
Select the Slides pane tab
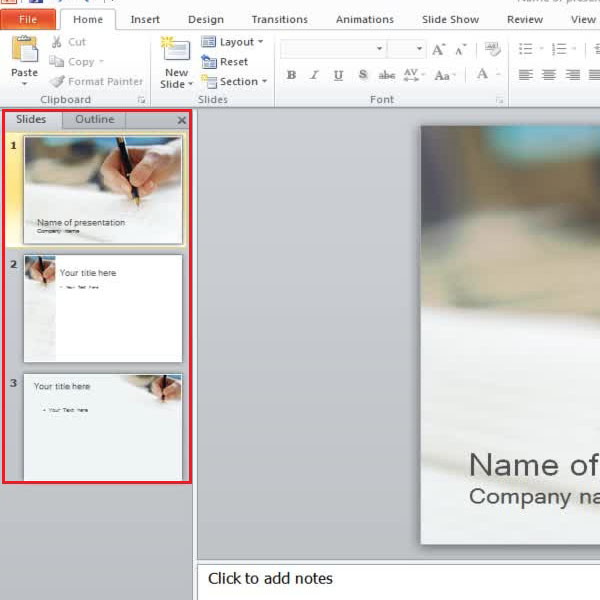[x=31, y=119]
